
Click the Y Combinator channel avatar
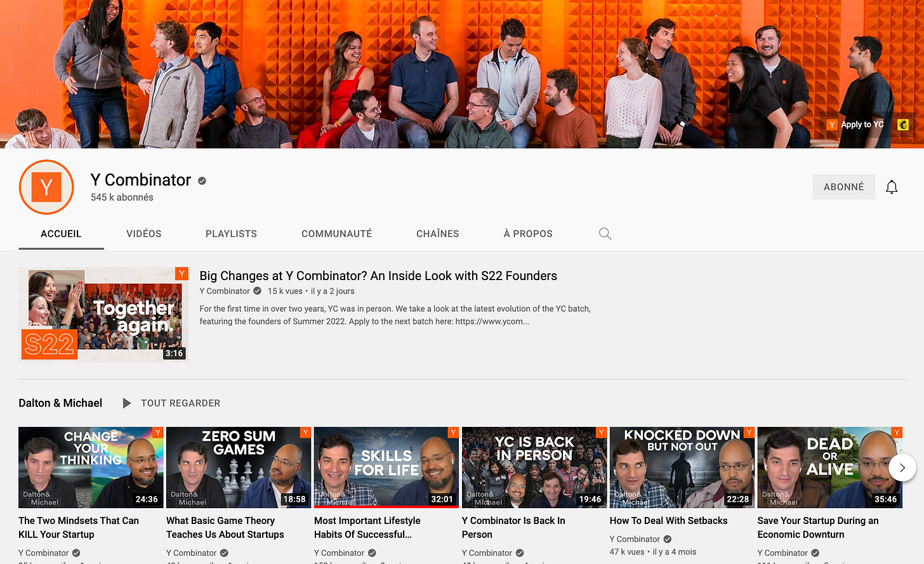(x=46, y=187)
